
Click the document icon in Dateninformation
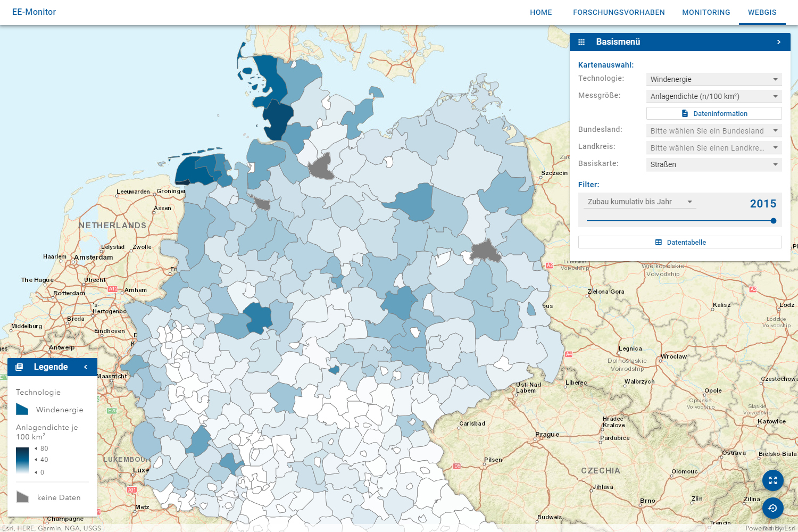(x=685, y=113)
